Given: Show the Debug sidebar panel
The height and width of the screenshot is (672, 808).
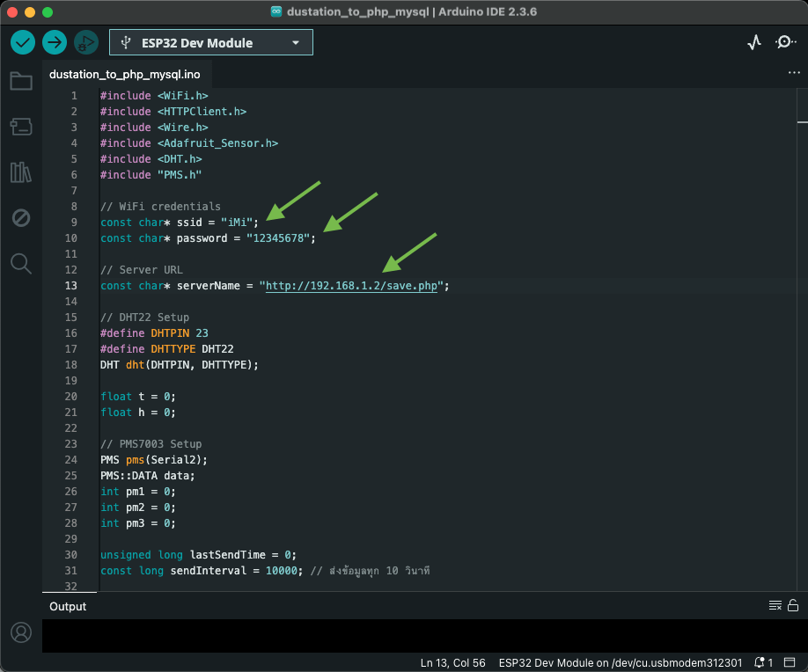Looking at the screenshot, I should (21, 217).
